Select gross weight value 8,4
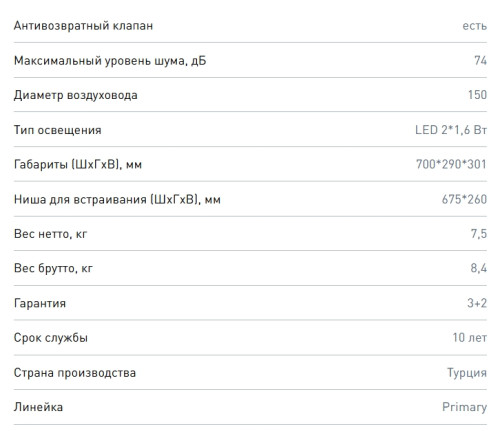Screen dimensions: 500x431 tap(479, 268)
